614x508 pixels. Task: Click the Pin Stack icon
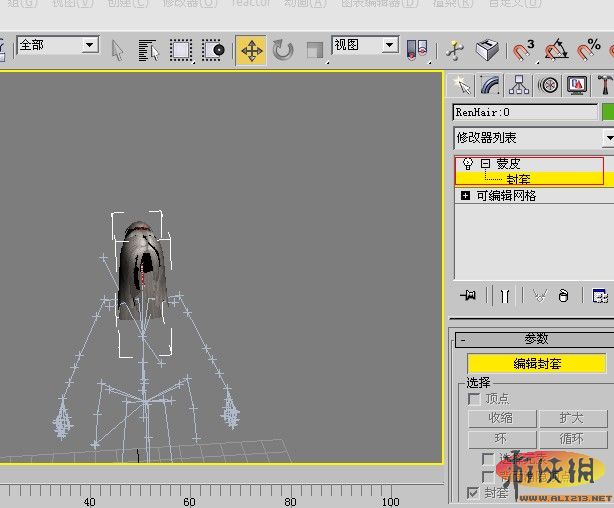click(x=467, y=296)
